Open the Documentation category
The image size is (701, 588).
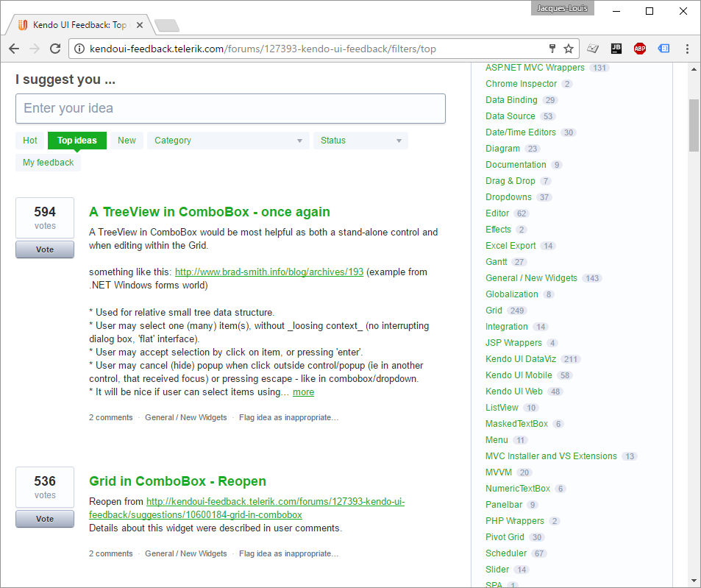[x=516, y=165]
